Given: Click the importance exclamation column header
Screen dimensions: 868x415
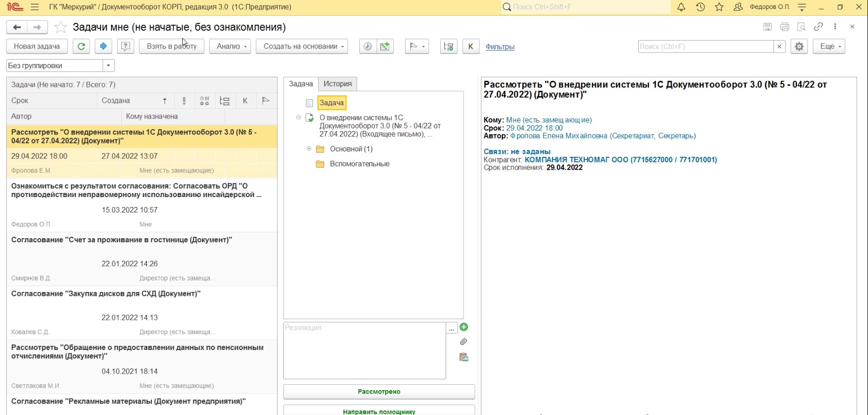Looking at the screenshot, I should pyautogui.click(x=184, y=101).
